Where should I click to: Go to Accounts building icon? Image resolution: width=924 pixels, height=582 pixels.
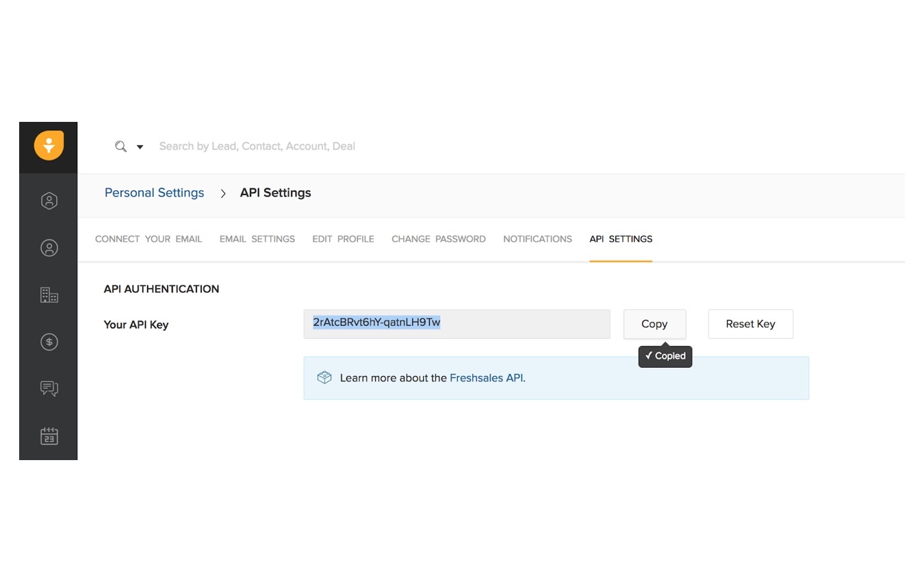tap(49, 295)
